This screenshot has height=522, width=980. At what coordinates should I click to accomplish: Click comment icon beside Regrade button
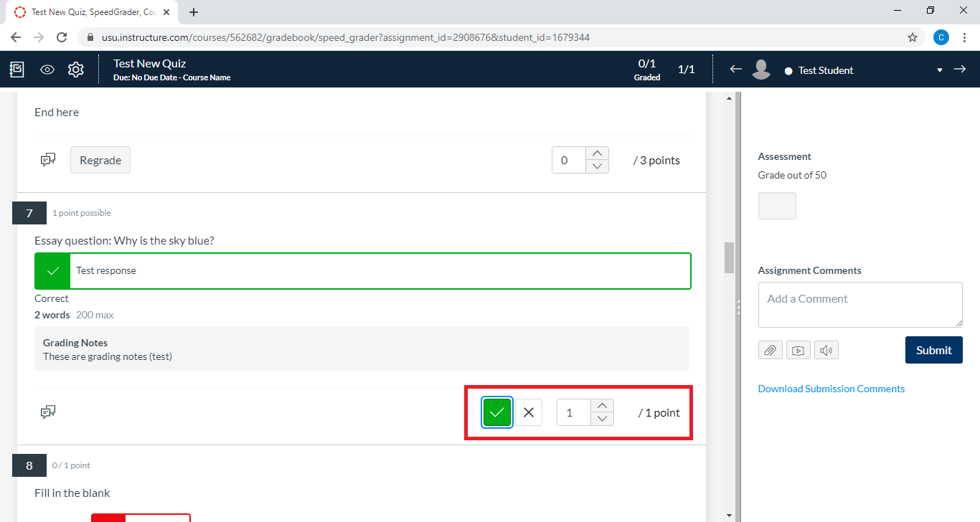[x=48, y=160]
